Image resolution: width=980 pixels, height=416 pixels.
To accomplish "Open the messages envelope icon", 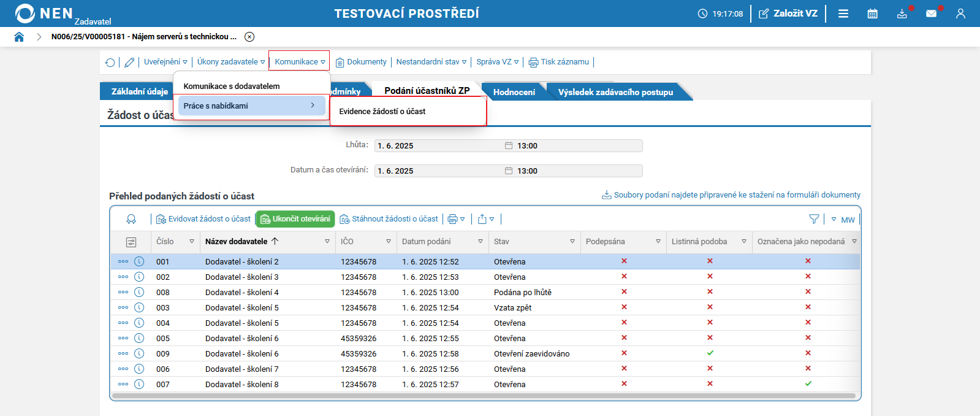I will point(932,13).
